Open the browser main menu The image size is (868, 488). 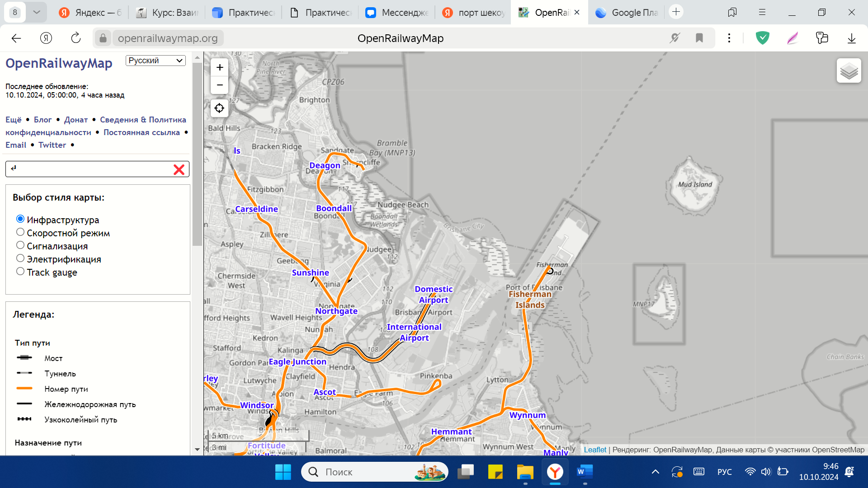pyautogui.click(x=762, y=12)
